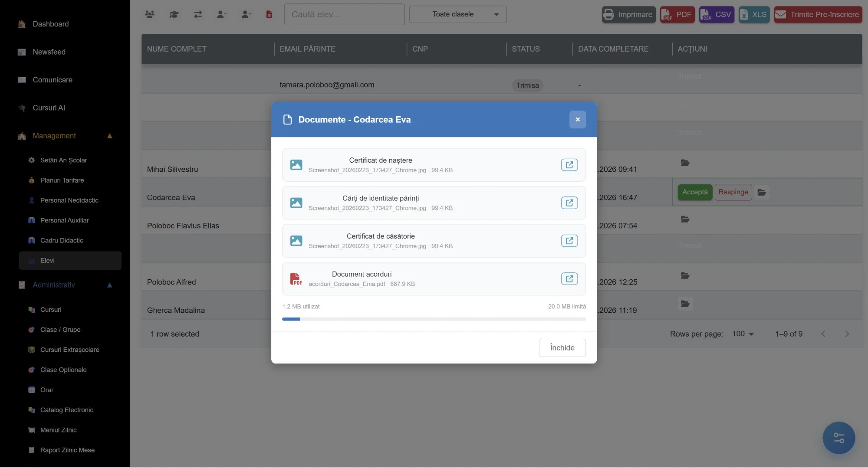868x468 pixels.
Task: Open Newsfeed from the sidebar
Action: click(49, 52)
